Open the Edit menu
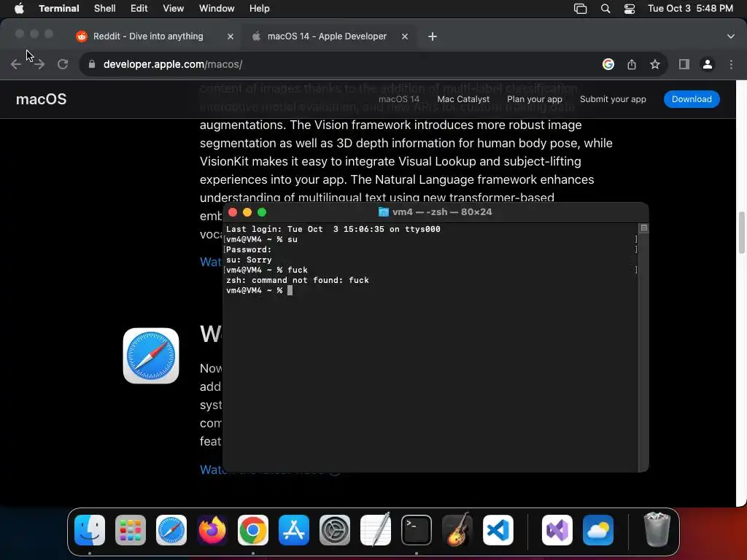Image resolution: width=747 pixels, height=560 pixels. 139,9
